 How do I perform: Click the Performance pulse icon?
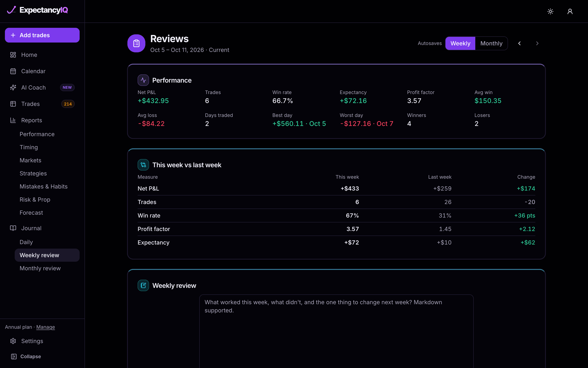pyautogui.click(x=143, y=80)
